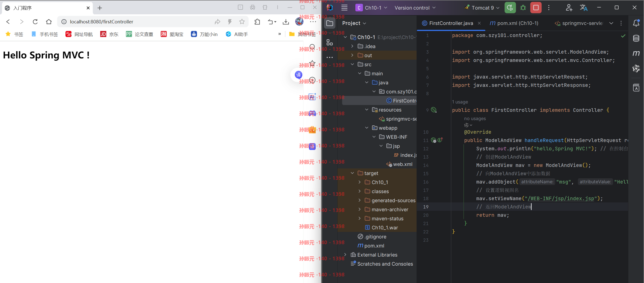Stop the running Tomcat server
Viewport: 644px width, 283px height.
(x=536, y=8)
